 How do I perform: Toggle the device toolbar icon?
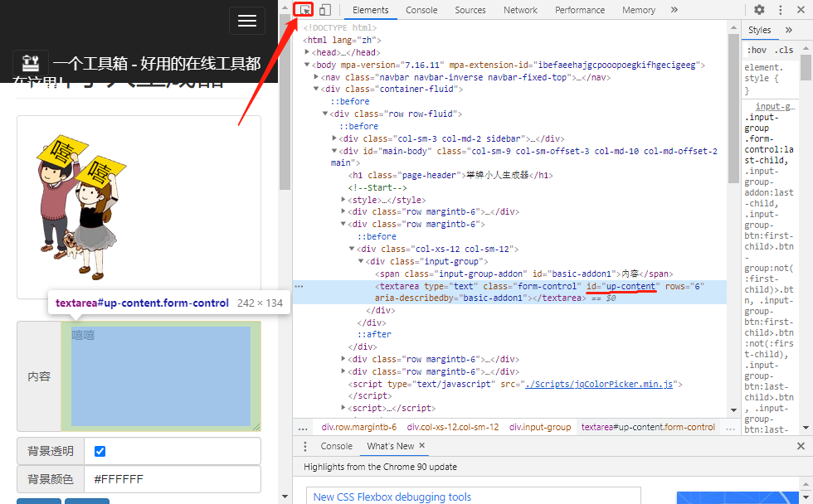pyautogui.click(x=325, y=10)
